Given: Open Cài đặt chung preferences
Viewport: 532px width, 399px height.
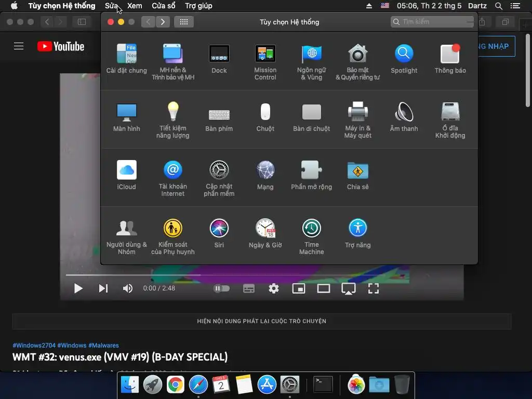Looking at the screenshot, I should pyautogui.click(x=127, y=59).
